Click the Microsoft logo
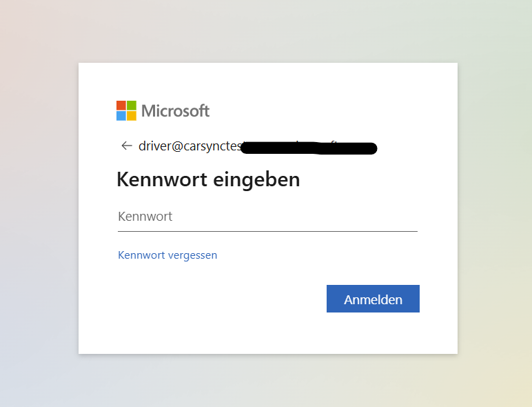532x407 pixels. (x=163, y=111)
